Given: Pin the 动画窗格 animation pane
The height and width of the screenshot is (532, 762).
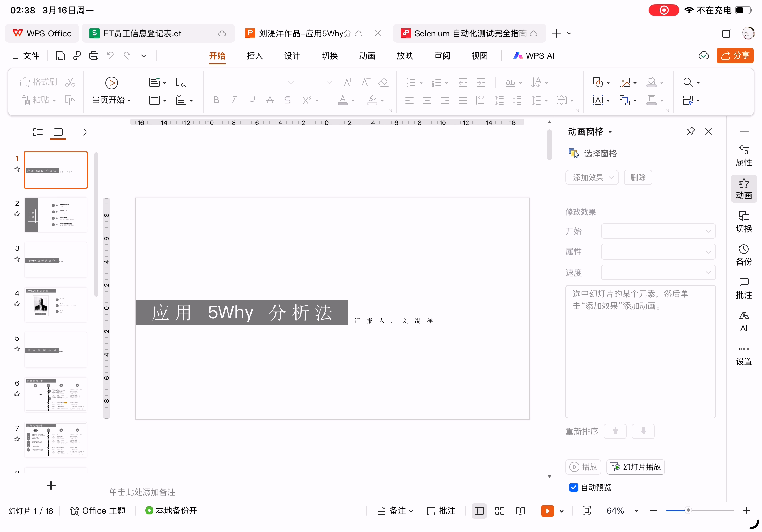Looking at the screenshot, I should point(690,131).
